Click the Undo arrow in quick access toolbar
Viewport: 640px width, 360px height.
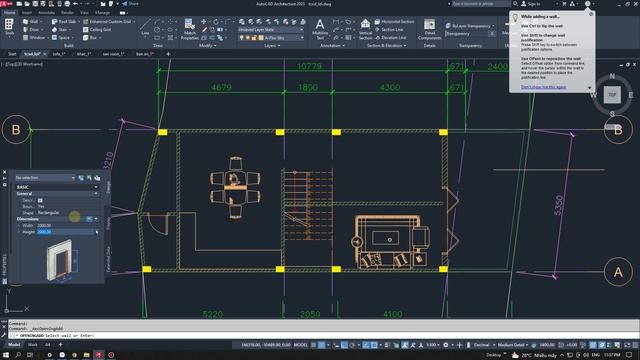tap(76, 4)
